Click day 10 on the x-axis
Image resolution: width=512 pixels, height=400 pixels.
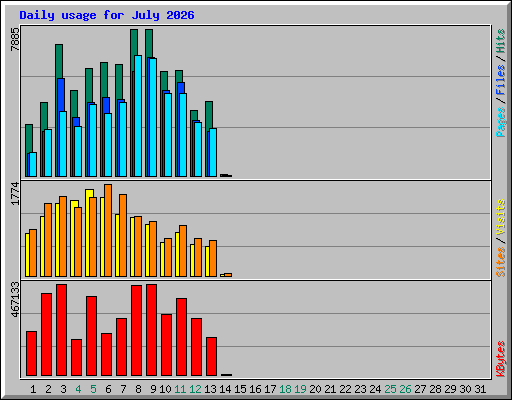(165, 389)
